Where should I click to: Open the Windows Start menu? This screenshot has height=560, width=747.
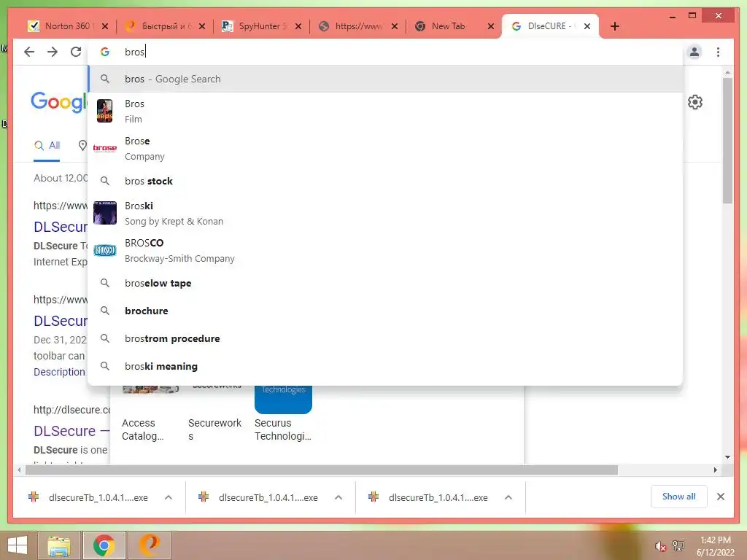[18, 545]
